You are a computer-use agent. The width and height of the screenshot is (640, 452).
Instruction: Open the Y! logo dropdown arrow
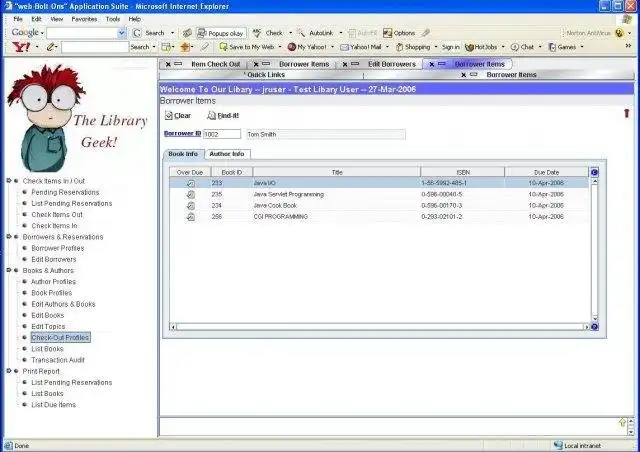37,47
